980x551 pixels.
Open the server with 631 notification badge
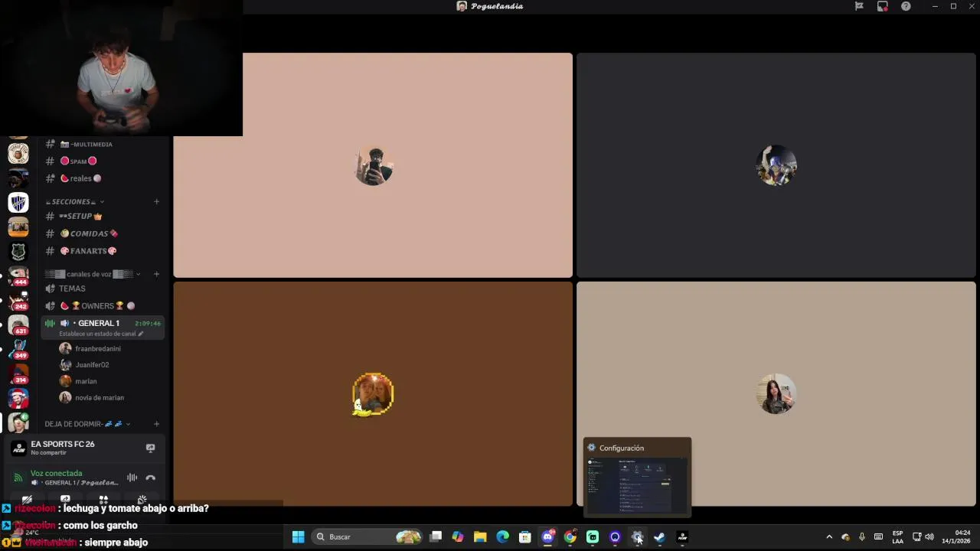18,325
